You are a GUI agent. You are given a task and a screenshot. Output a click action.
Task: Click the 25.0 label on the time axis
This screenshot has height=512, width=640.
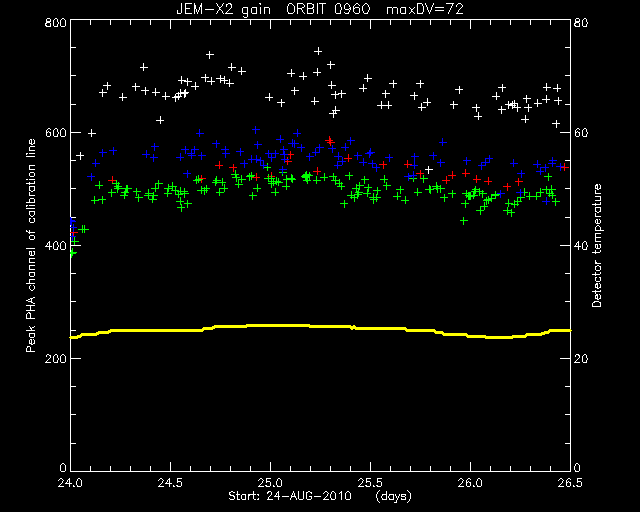tap(270, 483)
